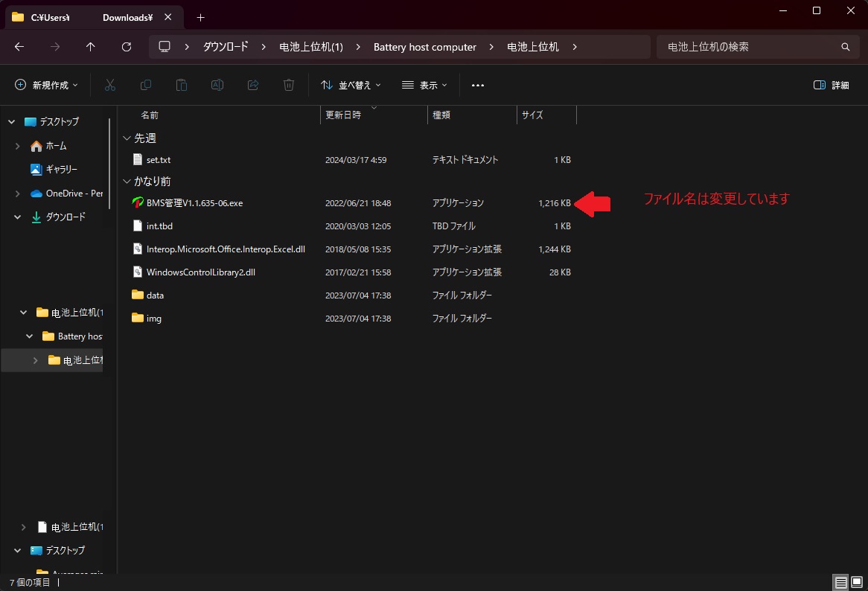Expand the ホーム tree node
The height and width of the screenshot is (591, 868).
click(x=17, y=146)
